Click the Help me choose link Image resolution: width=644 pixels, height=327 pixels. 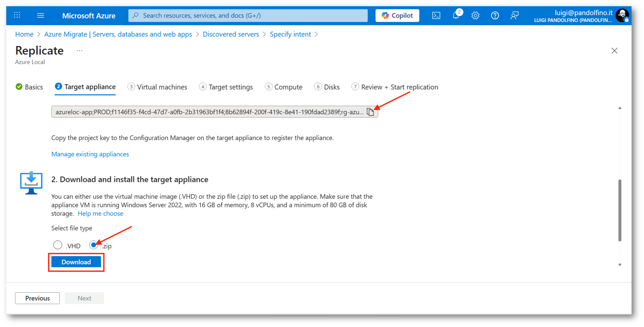click(100, 213)
